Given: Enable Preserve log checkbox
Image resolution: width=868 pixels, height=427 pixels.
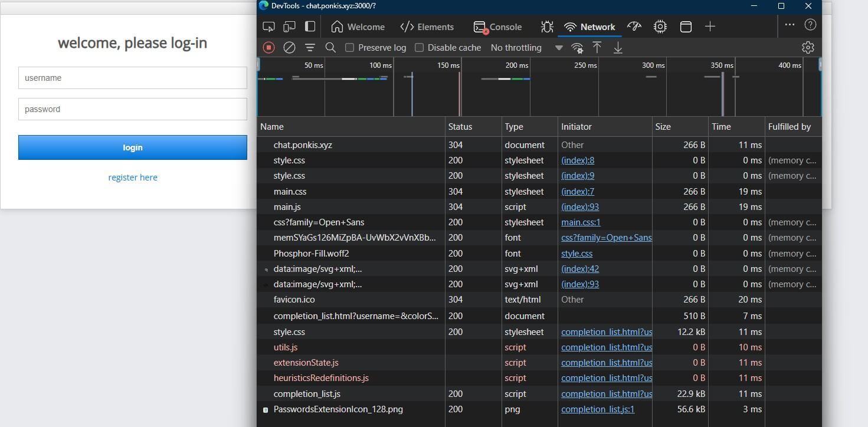Looking at the screenshot, I should coord(350,48).
